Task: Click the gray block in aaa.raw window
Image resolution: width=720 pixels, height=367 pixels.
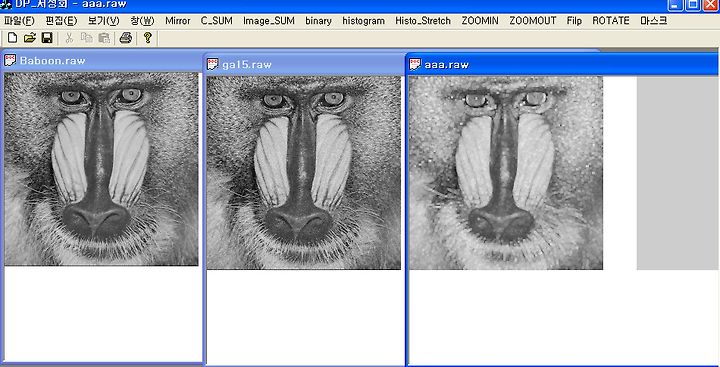Action: (678, 173)
